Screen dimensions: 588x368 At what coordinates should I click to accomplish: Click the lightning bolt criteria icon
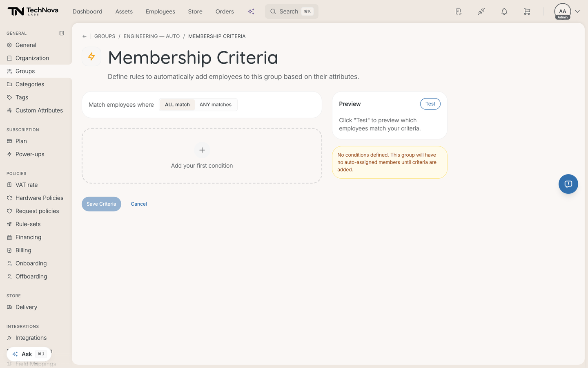pyautogui.click(x=91, y=56)
